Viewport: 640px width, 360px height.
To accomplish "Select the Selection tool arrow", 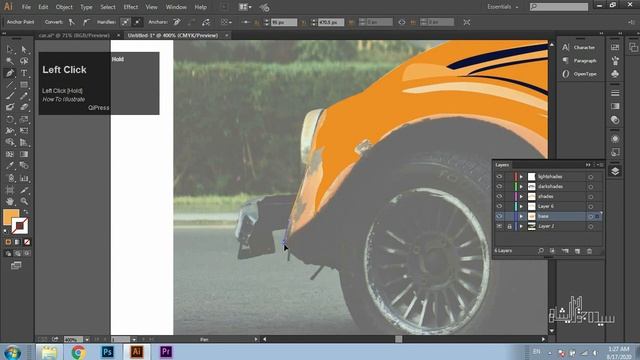I will pos(9,49).
